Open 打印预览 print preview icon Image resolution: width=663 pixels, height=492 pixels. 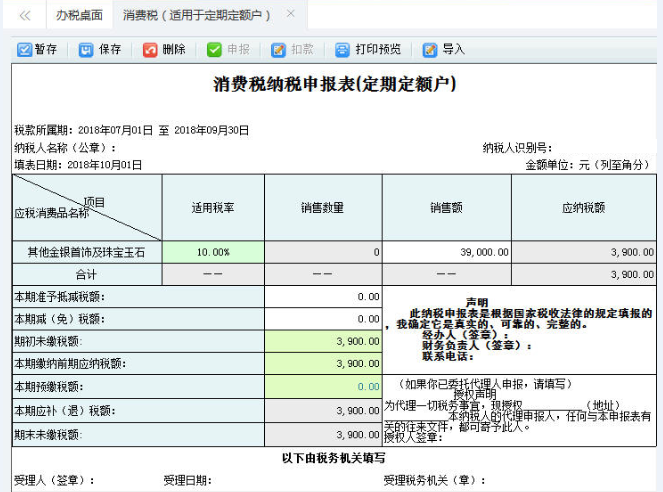coord(342,49)
